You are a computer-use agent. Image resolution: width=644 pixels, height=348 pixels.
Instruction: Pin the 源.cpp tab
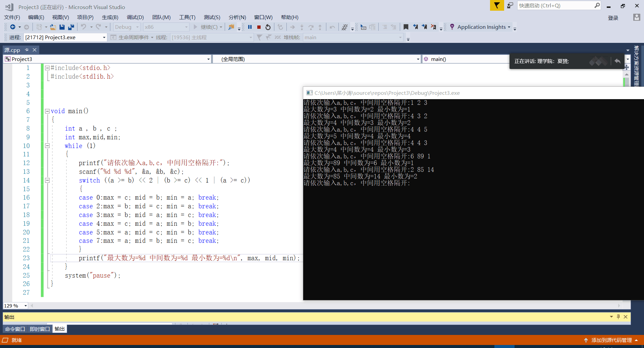tap(26, 50)
